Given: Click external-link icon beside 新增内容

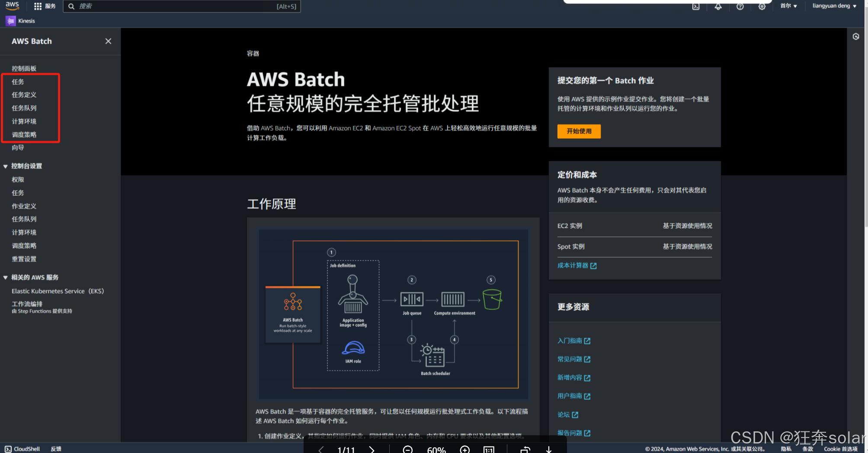Looking at the screenshot, I should (587, 378).
